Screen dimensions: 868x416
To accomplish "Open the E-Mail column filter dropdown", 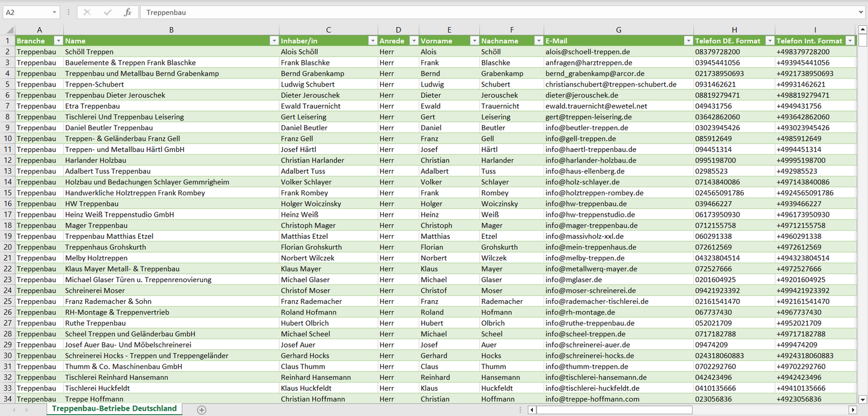I will [688, 41].
